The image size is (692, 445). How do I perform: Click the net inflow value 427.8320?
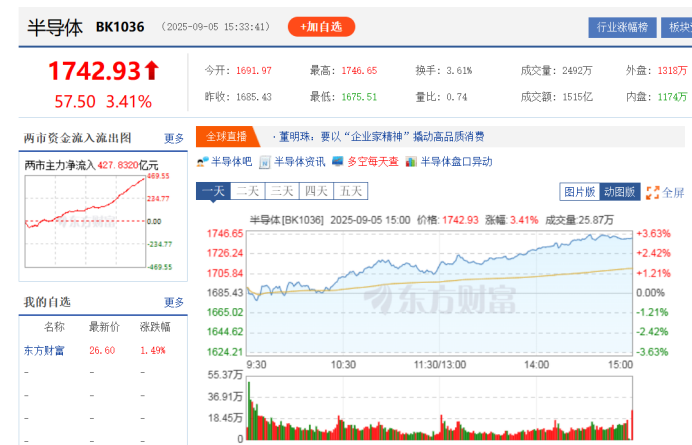pos(118,165)
